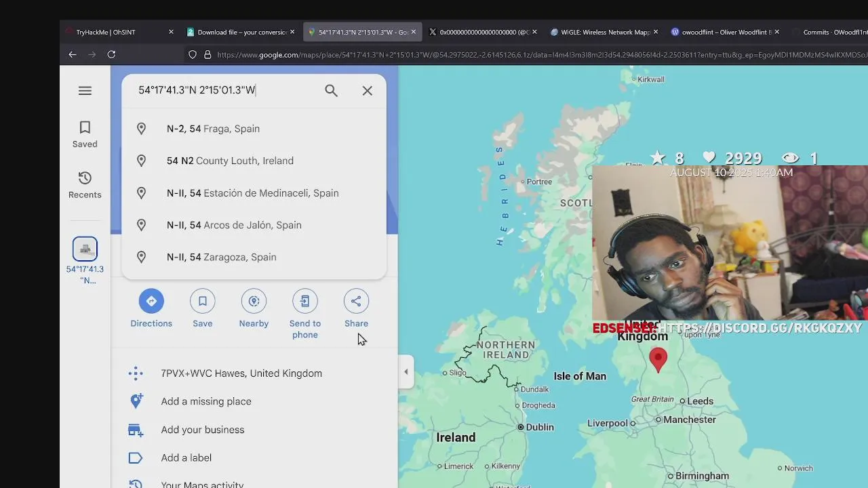This screenshot has width=868, height=488.
Task: Select suggestion Arcos de Jalón, Spain
Action: [x=254, y=225]
